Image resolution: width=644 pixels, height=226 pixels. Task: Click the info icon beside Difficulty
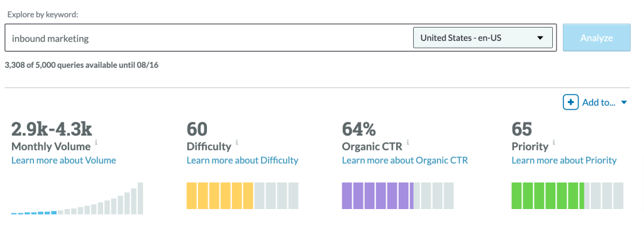tap(237, 143)
